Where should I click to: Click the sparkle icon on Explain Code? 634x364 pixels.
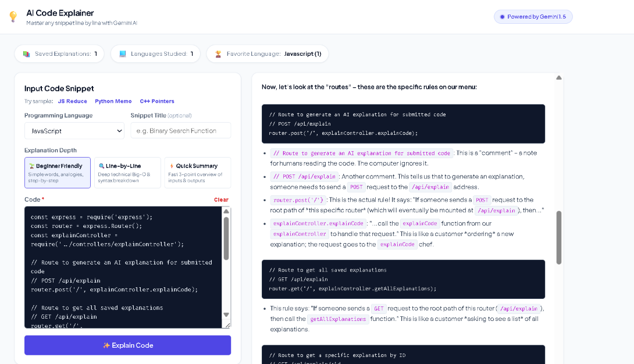106,345
